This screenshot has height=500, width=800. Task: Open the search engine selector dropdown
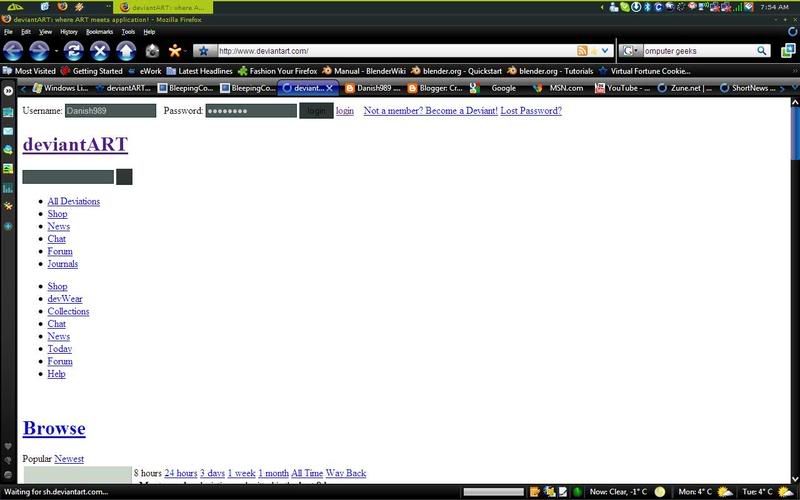[630, 51]
